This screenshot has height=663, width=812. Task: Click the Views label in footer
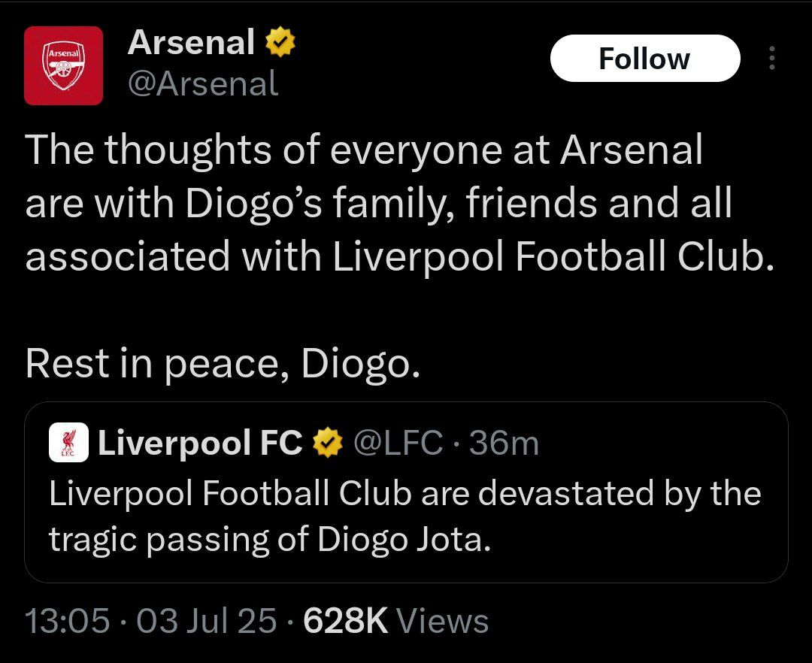[442, 622]
